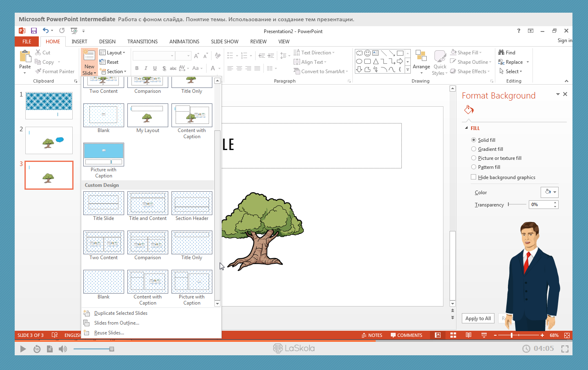The image size is (588, 370).
Task: Expand the Layout dropdown in ribbon
Action: [x=113, y=53]
